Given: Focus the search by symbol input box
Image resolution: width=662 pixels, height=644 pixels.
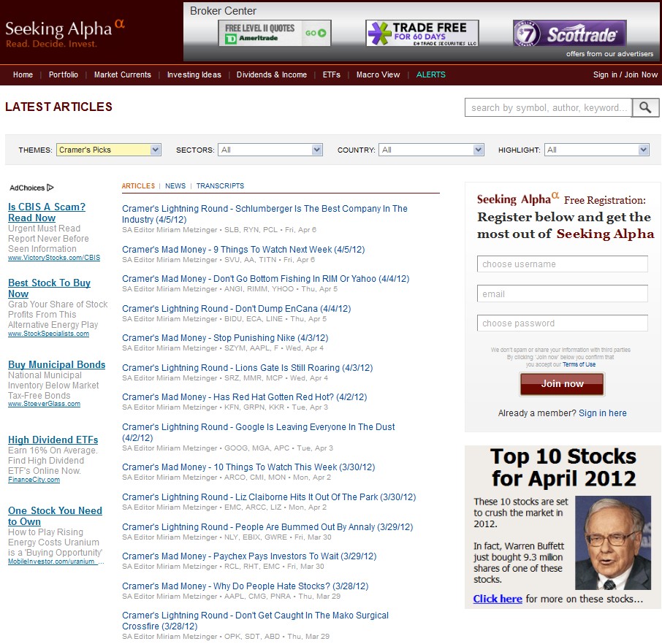Looking at the screenshot, I should (548, 108).
